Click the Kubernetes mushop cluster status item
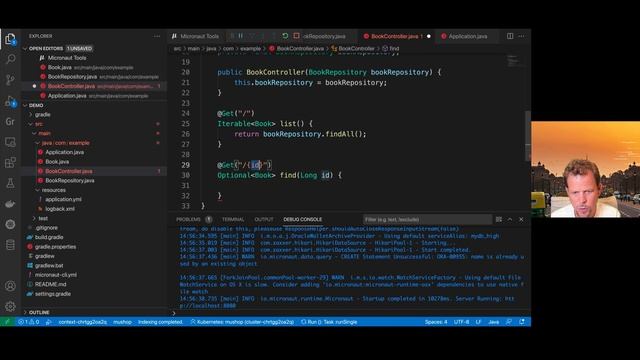Image resolution: width=640 pixels, height=360 pixels. click(242, 322)
